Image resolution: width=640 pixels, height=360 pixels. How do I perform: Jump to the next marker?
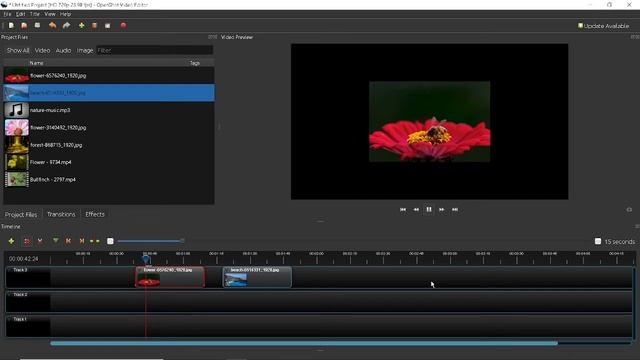point(82,241)
